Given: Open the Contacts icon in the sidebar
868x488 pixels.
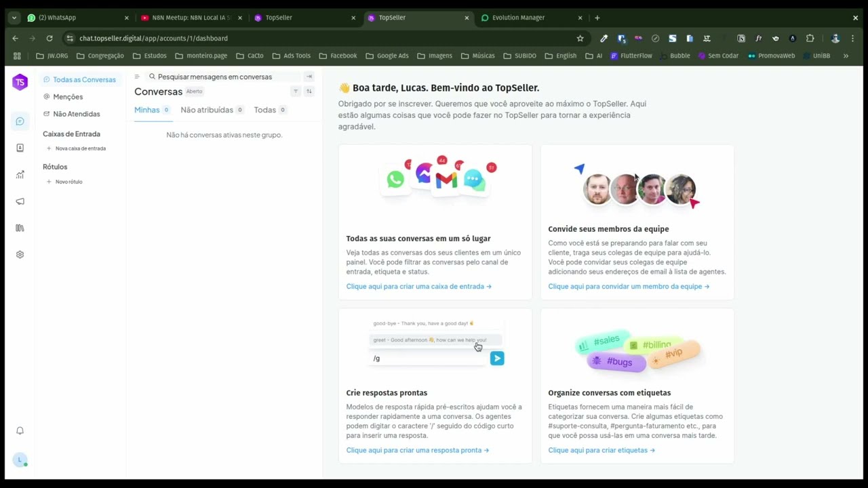Looking at the screenshot, I should [x=20, y=148].
